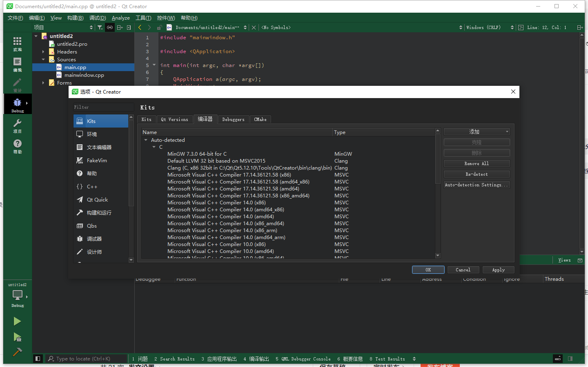Split the project pane with the split icon
Image resolution: width=588 pixels, height=367 pixels.
[120, 27]
